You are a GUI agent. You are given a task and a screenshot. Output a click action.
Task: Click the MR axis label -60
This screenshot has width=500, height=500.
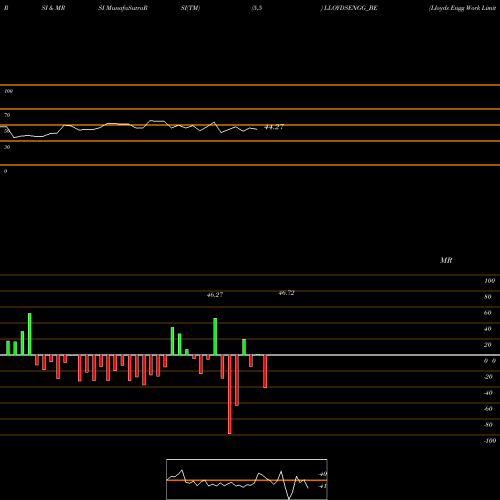(x=488, y=409)
